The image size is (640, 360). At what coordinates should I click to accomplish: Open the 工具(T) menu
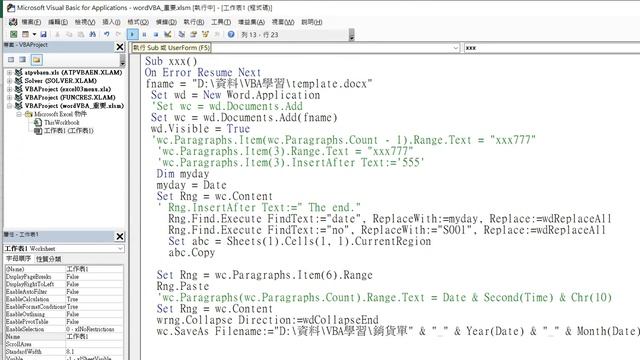click(x=221, y=22)
